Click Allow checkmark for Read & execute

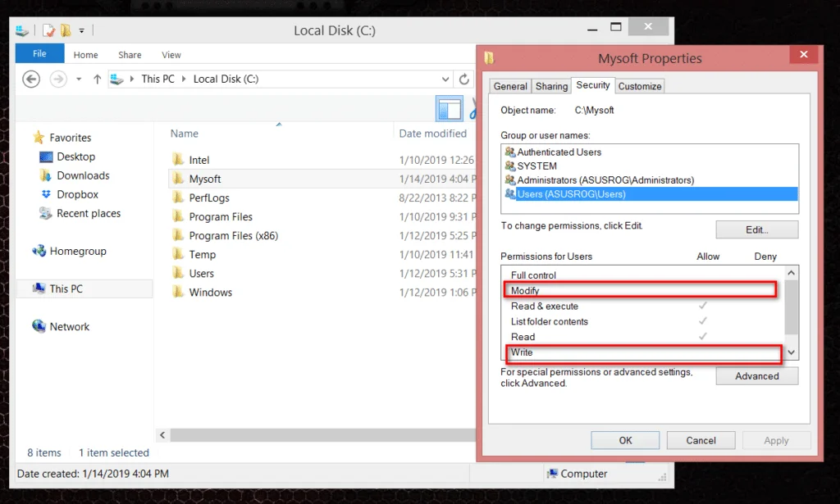pyautogui.click(x=702, y=306)
